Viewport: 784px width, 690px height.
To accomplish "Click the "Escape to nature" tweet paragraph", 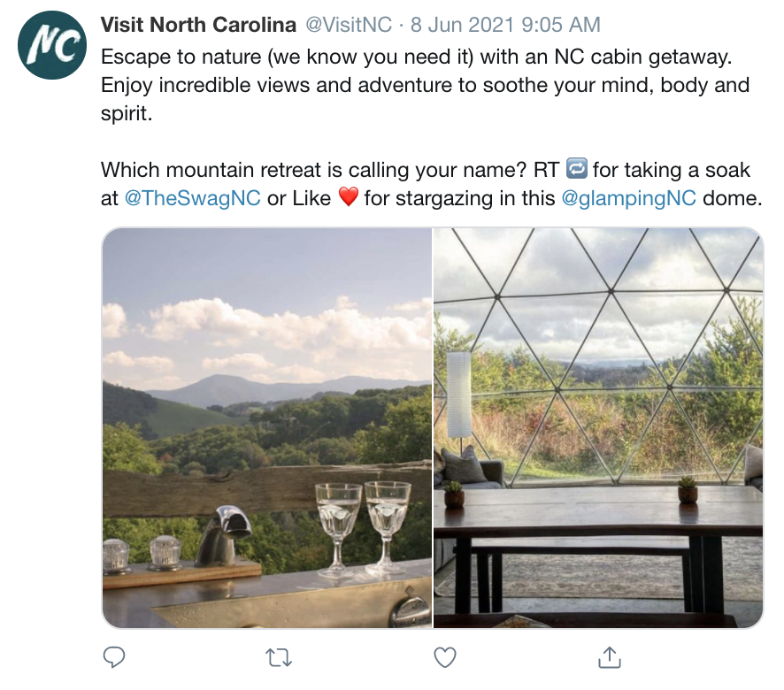I will (425, 86).
